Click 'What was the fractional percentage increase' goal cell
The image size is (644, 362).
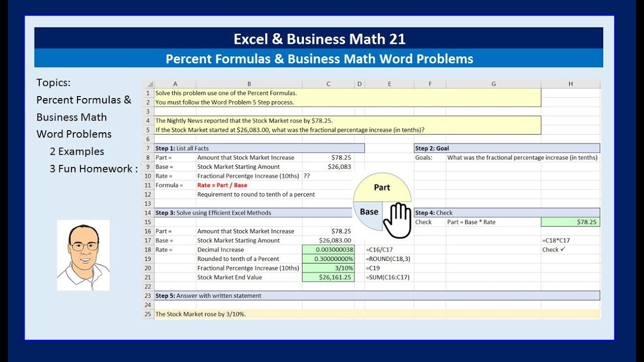(523, 157)
